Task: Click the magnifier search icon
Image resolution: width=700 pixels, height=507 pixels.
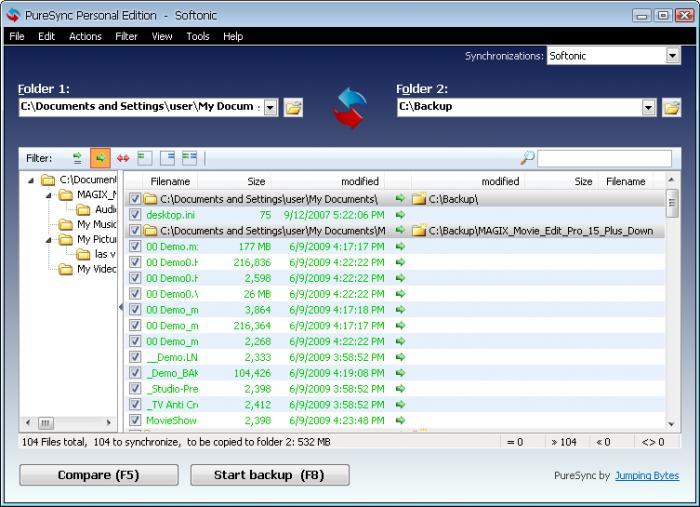Action: [527, 158]
